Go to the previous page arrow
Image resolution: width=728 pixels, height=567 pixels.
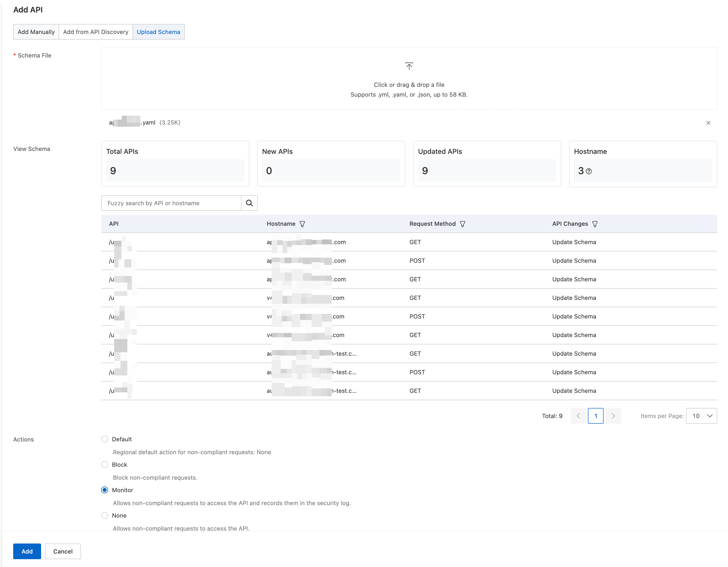coord(578,416)
